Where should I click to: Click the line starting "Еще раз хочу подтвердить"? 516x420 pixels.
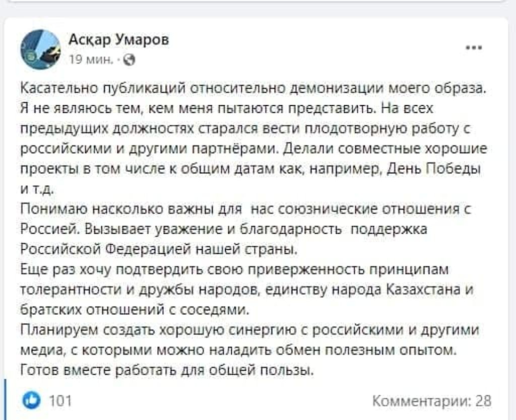[234, 269]
